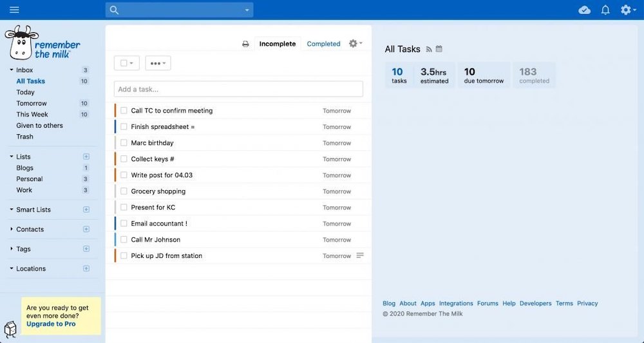Select the Email accountant task checkbox
644x343 pixels.
pyautogui.click(x=124, y=224)
